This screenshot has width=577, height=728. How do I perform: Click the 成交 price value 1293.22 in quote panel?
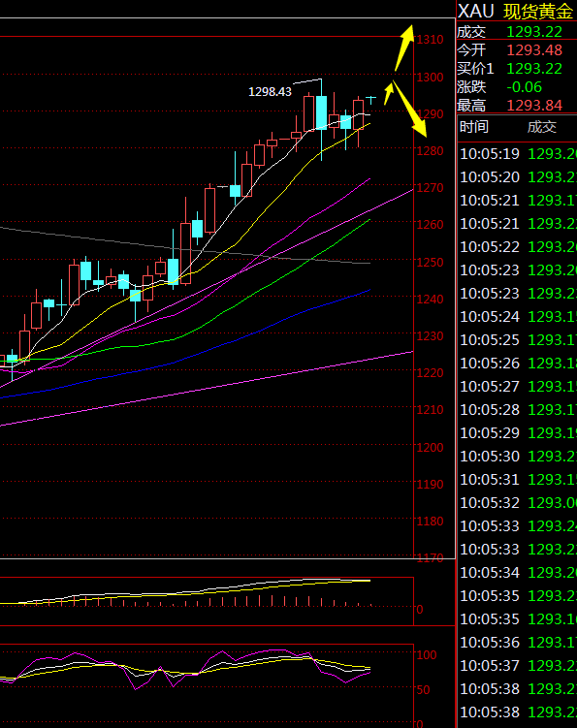[x=534, y=32]
